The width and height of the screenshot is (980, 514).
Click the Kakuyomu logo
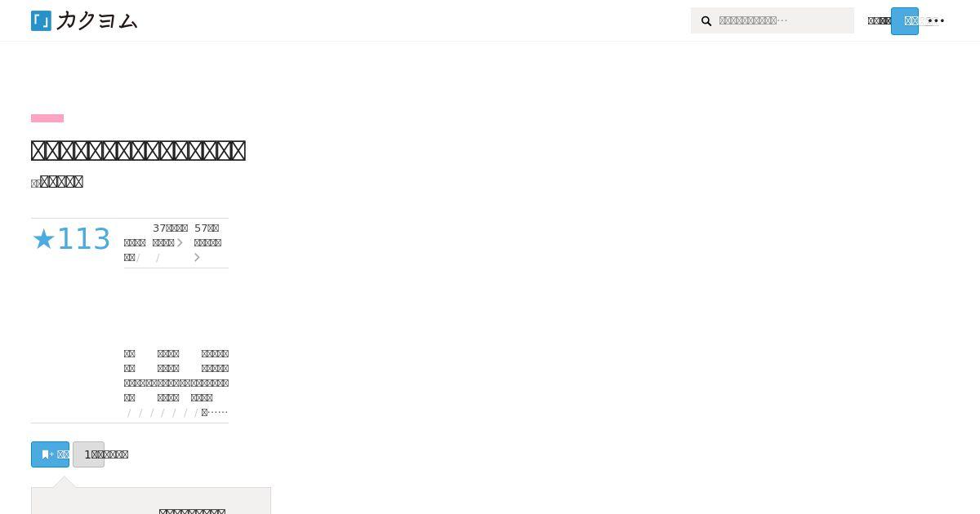84,20
